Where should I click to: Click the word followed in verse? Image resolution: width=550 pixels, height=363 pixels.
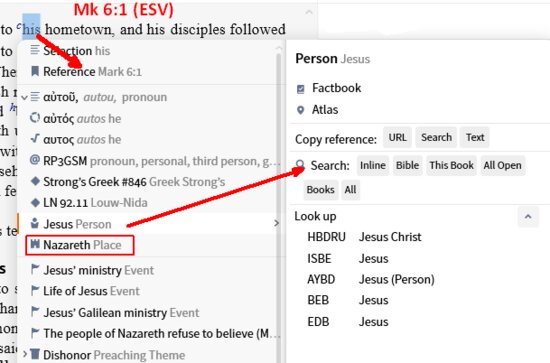click(x=257, y=29)
